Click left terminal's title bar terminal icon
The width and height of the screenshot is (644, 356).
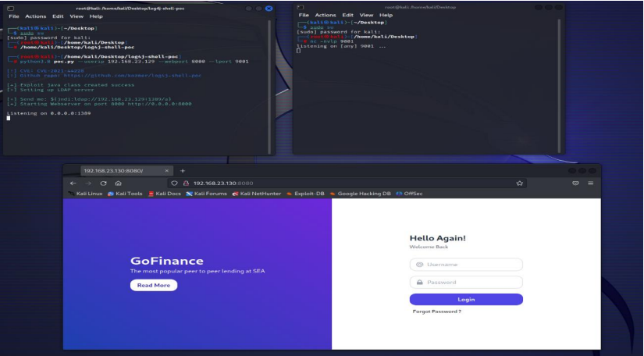click(11, 9)
